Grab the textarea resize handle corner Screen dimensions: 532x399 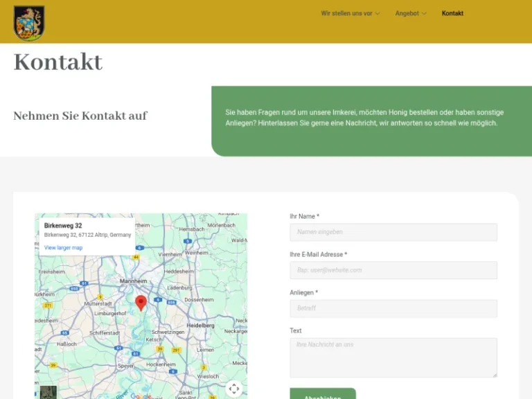coord(495,375)
